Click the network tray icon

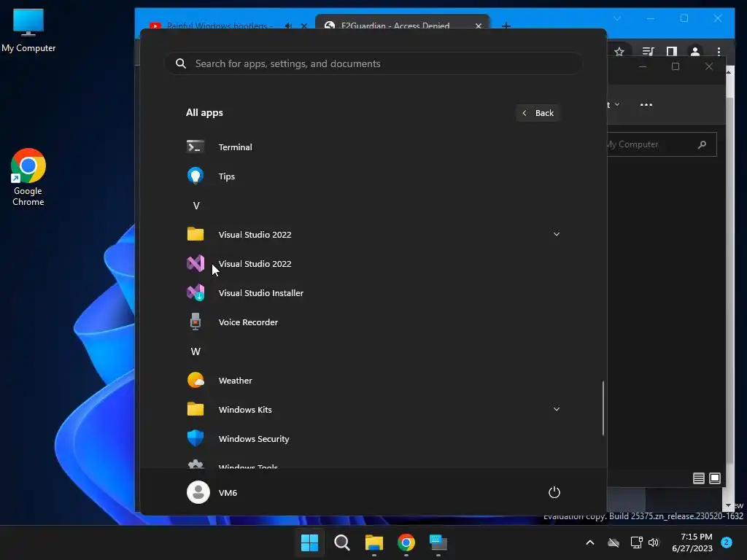(636, 542)
